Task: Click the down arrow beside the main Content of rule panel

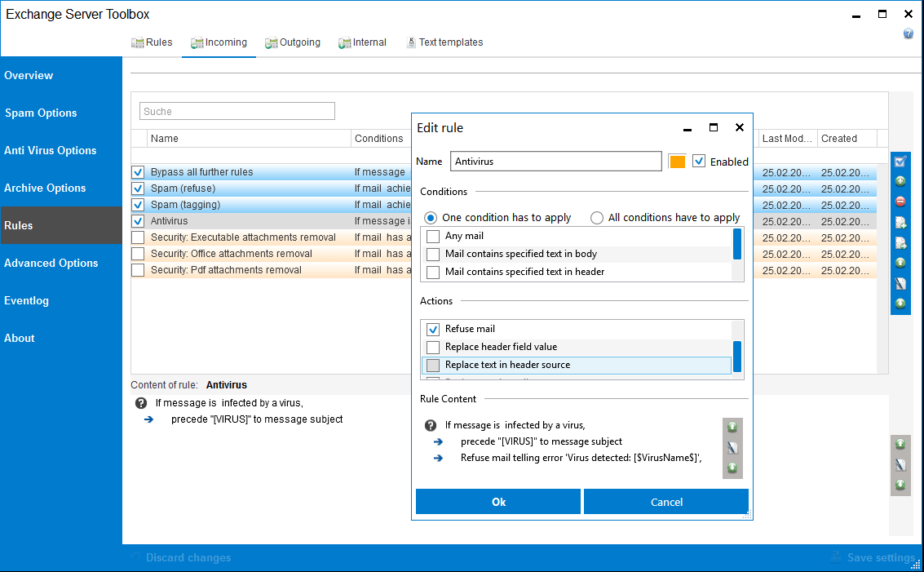Action: (900, 485)
